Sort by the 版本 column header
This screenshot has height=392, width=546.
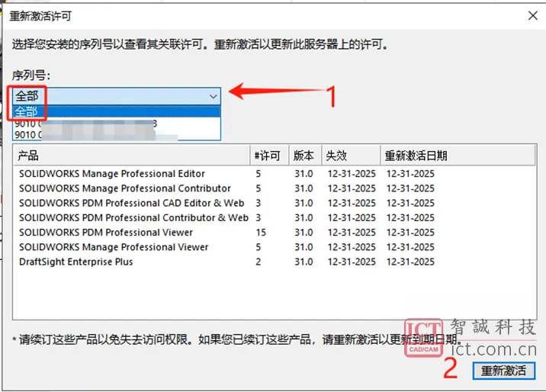click(x=305, y=156)
